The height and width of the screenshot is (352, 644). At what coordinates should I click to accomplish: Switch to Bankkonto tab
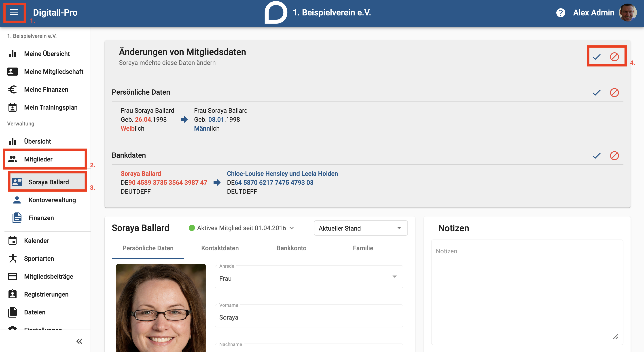tap(292, 248)
